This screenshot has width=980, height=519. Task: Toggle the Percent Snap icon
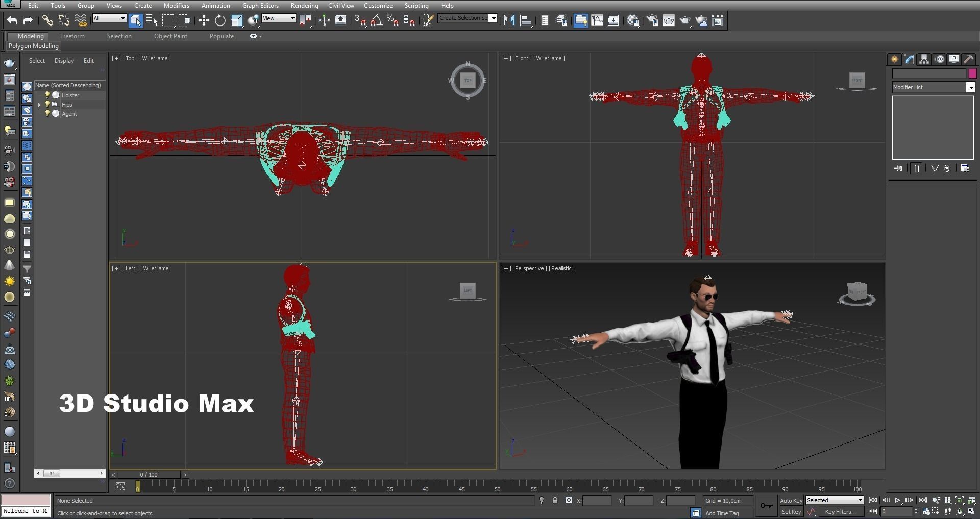click(393, 20)
